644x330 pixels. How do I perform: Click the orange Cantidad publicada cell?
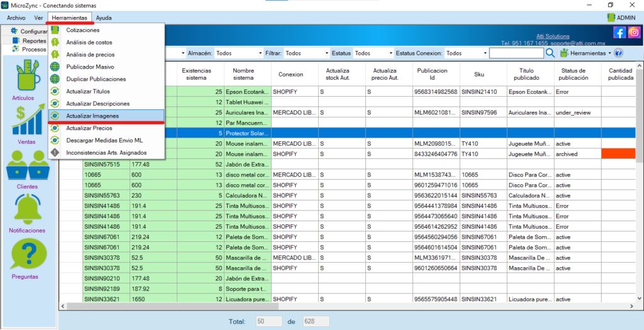pyautogui.click(x=619, y=154)
